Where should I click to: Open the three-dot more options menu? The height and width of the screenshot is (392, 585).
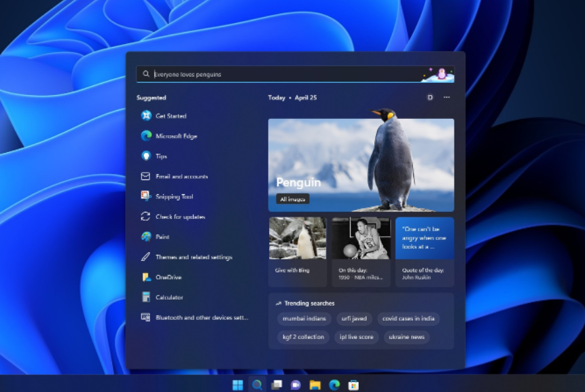coord(446,98)
